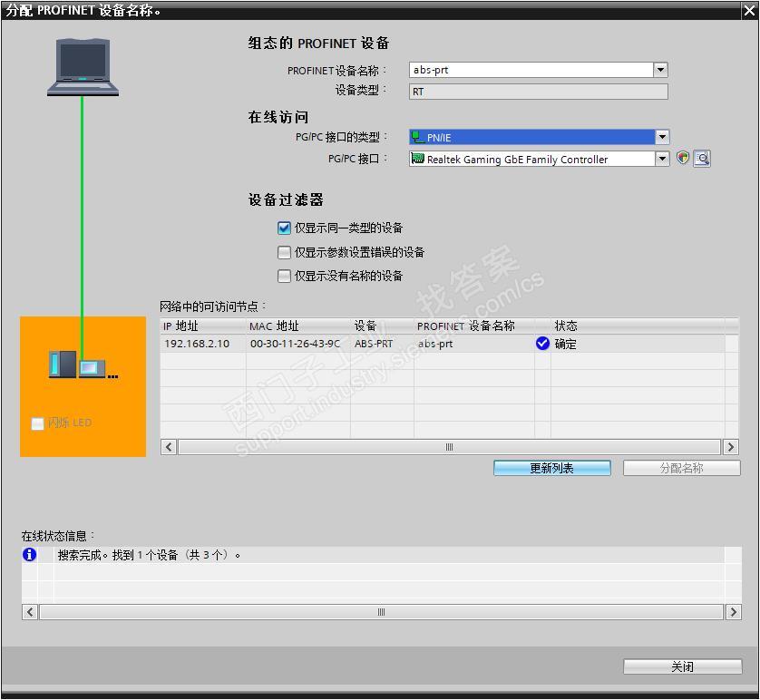The height and width of the screenshot is (700, 760).
Task: Click status info right scroll arrow
Action: point(734,612)
